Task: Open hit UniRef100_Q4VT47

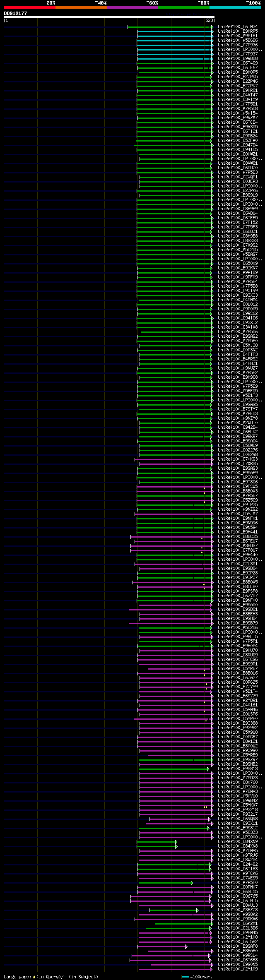Action: (x=238, y=95)
